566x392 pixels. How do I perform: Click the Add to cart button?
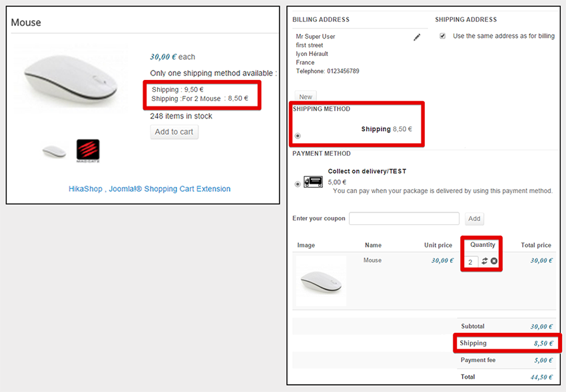pyautogui.click(x=174, y=132)
